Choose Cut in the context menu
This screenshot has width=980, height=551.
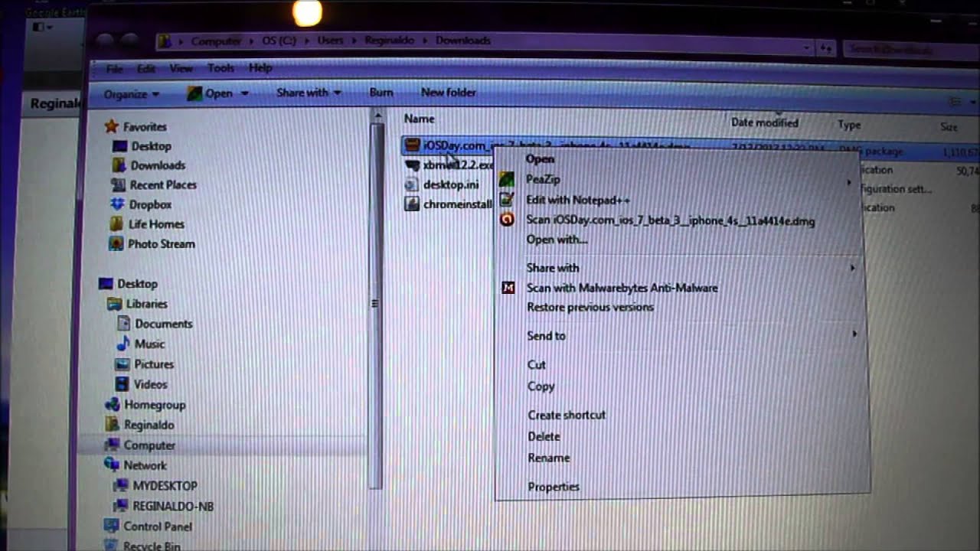click(x=537, y=365)
